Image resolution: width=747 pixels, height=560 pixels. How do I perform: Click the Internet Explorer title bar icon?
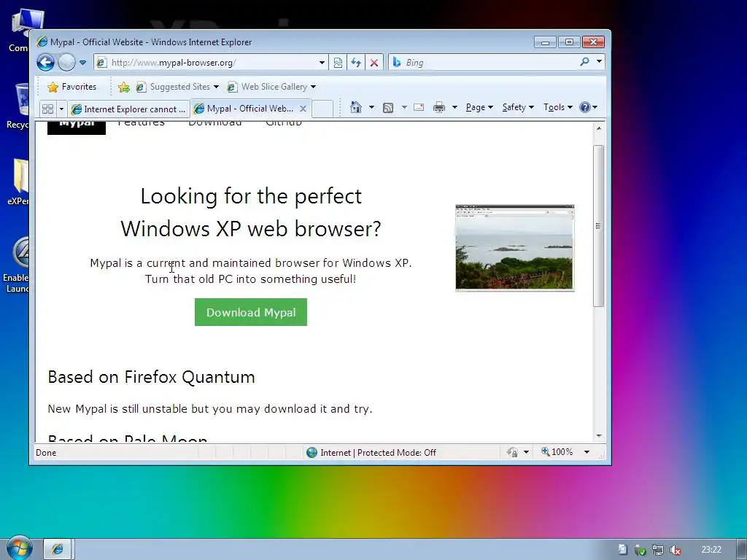point(42,42)
